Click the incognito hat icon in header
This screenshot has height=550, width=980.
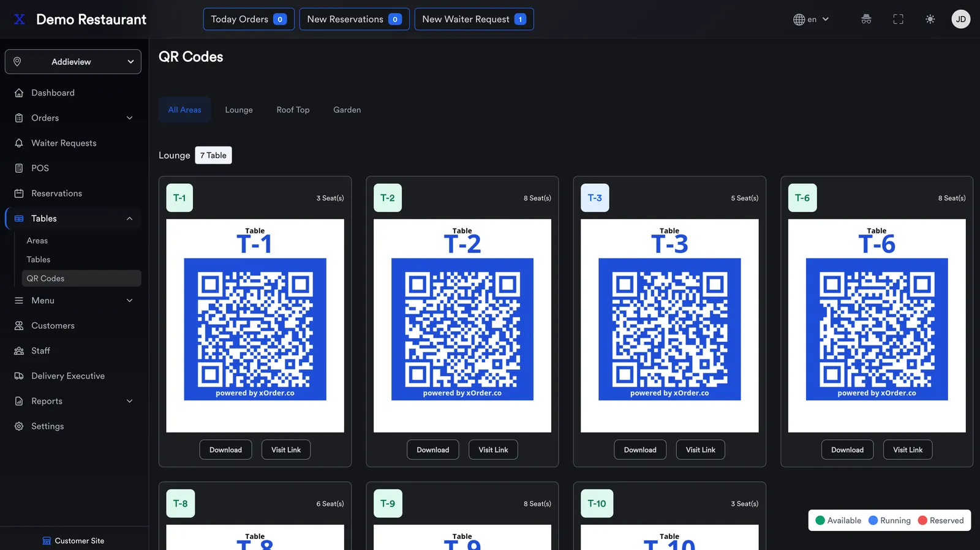(866, 19)
